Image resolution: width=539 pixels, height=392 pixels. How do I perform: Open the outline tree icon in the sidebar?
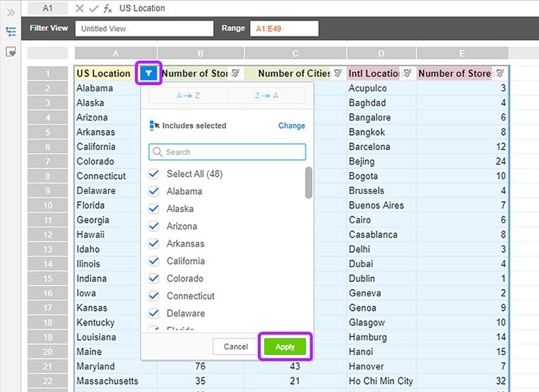(x=11, y=32)
